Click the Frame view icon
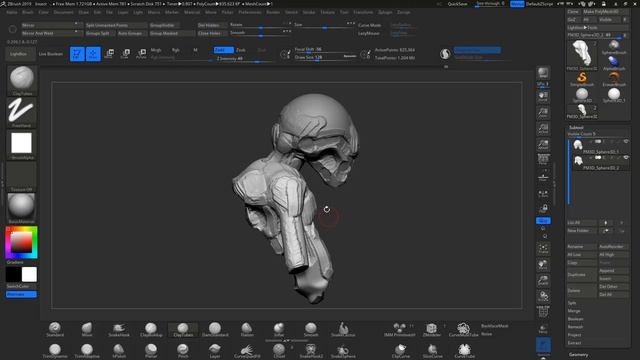 543,249
